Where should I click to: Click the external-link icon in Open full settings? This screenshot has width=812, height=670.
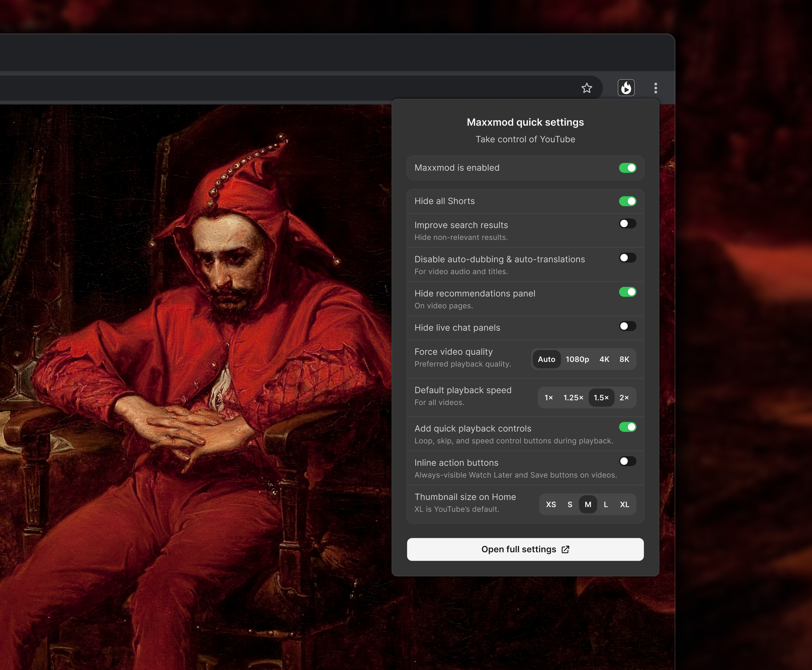coord(565,550)
